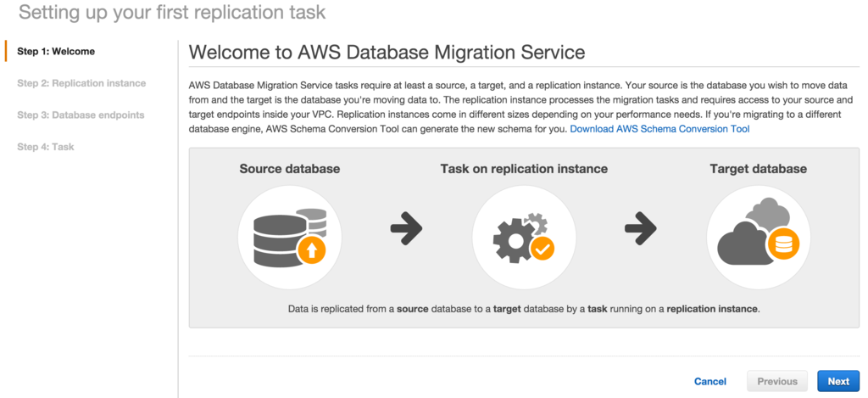This screenshot has height=398, width=868.
Task: Click the Previous button
Action: [x=777, y=381]
